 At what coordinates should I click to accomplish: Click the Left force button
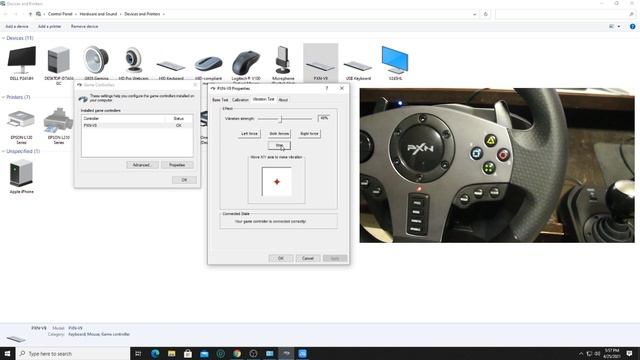[249, 133]
